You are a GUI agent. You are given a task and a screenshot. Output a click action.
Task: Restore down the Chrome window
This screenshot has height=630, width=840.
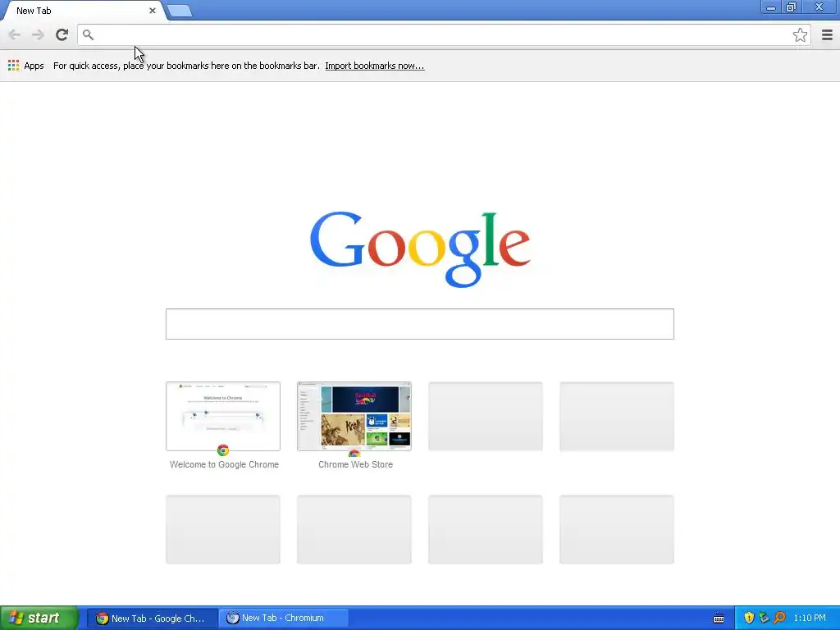point(792,7)
